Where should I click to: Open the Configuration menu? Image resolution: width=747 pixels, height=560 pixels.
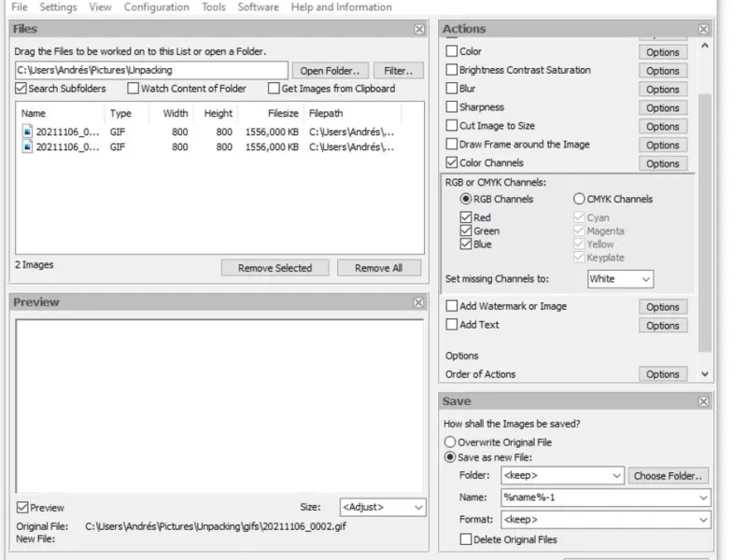pos(156,7)
